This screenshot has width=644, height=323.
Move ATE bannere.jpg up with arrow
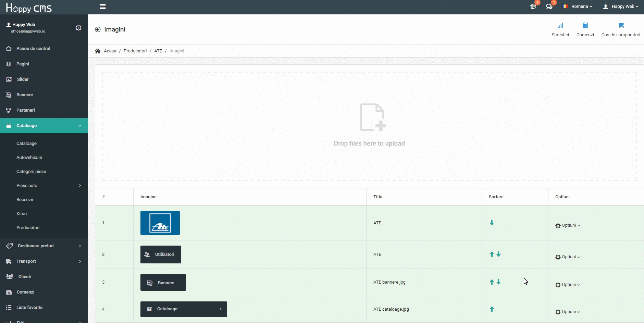[492, 282]
